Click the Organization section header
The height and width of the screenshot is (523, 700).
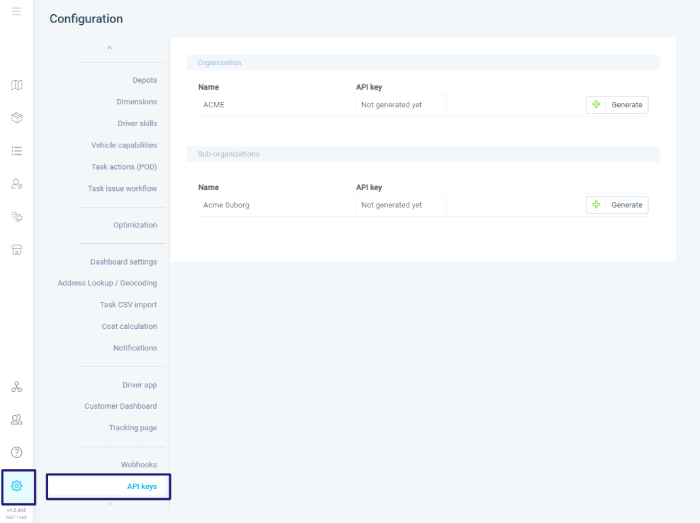[423, 62]
